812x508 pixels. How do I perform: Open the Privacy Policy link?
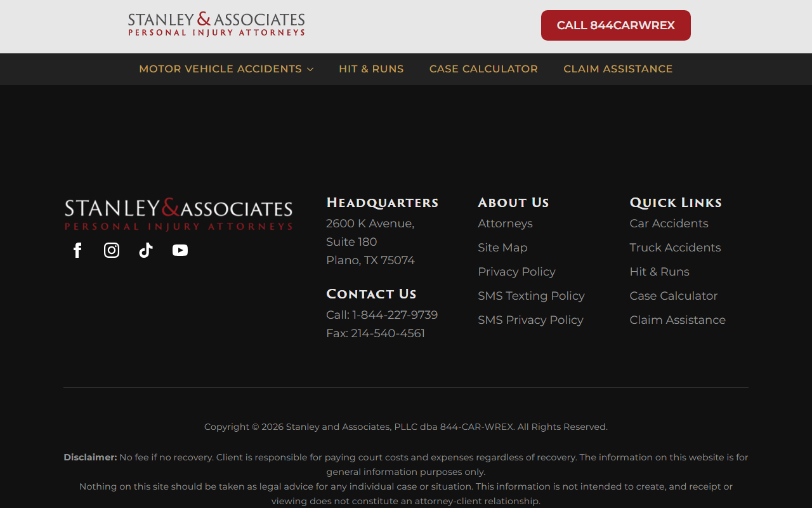pos(516,272)
